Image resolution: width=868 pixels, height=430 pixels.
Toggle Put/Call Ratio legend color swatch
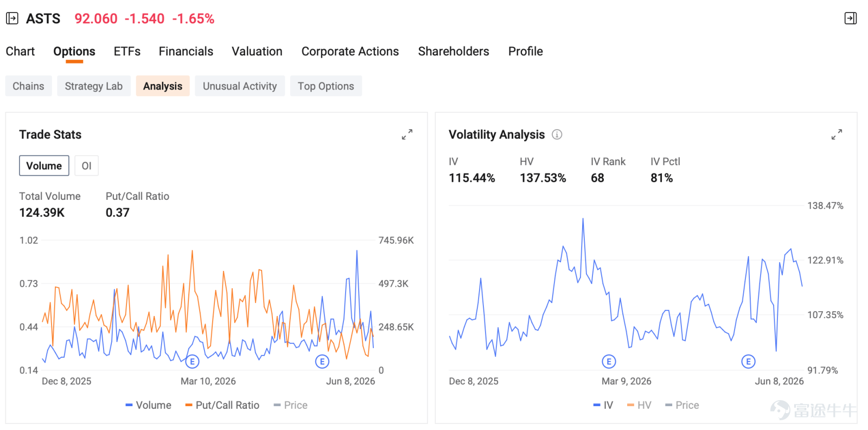[x=189, y=405]
